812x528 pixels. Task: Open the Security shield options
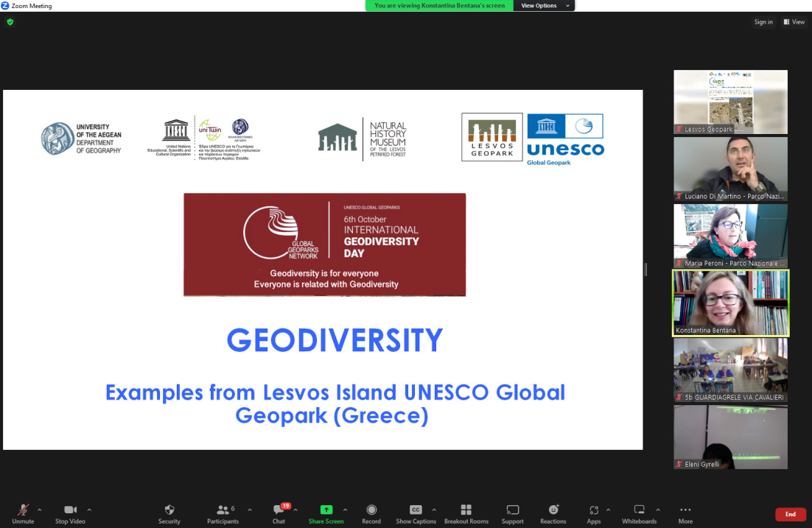click(x=169, y=513)
